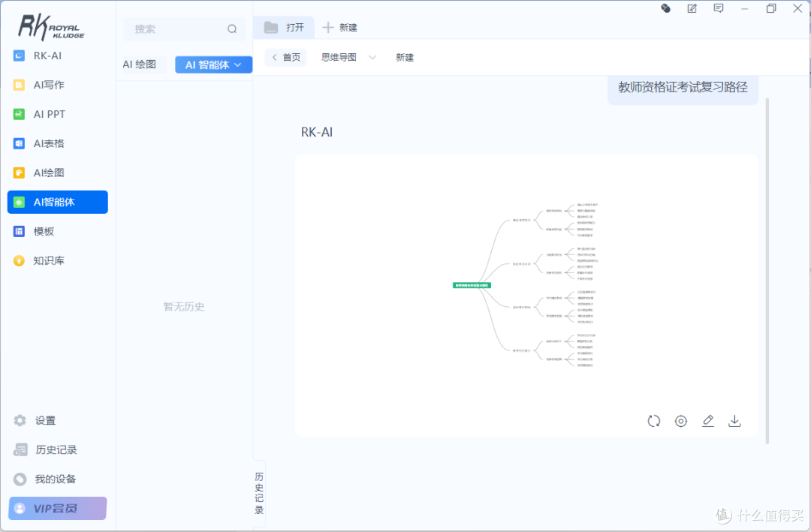The width and height of the screenshot is (811, 532).
Task: Minimize the window
Action: [745, 8]
